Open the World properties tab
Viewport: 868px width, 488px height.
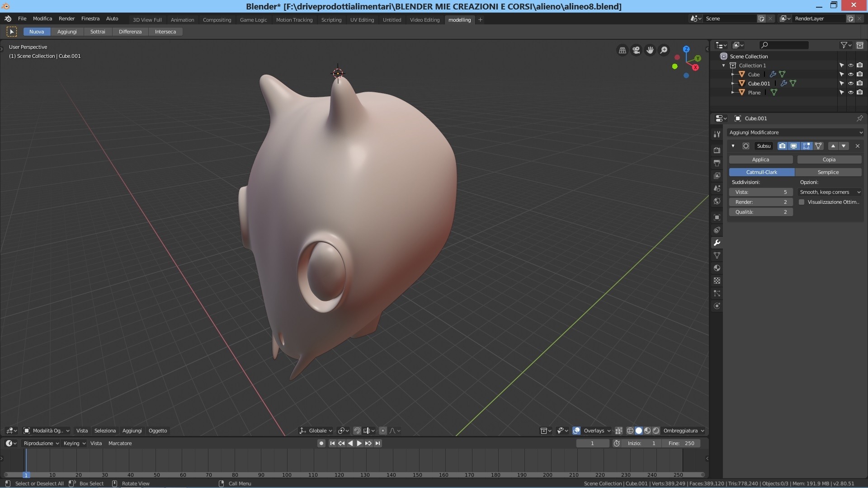coord(717,201)
